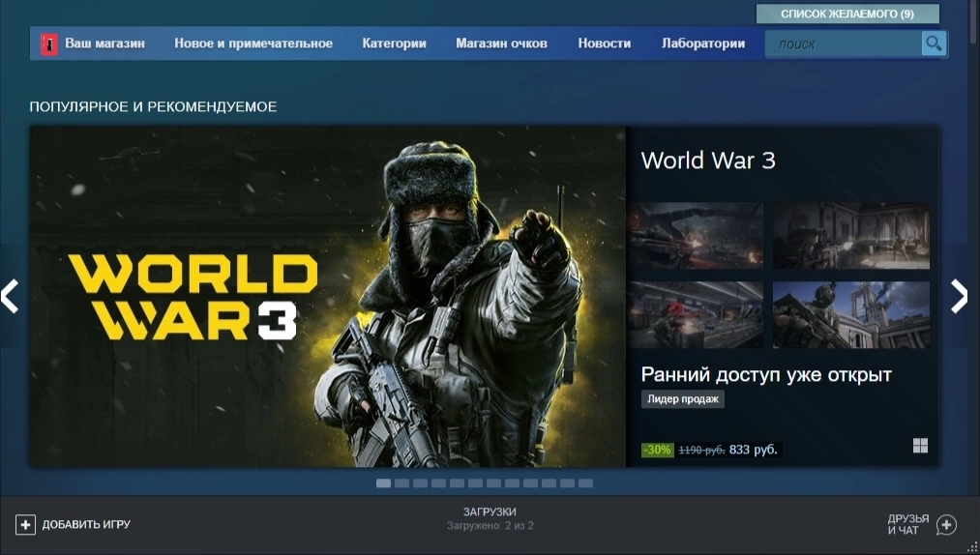The width and height of the screenshot is (980, 555).
Task: Select the first carousel page dot
Action: pos(384,483)
